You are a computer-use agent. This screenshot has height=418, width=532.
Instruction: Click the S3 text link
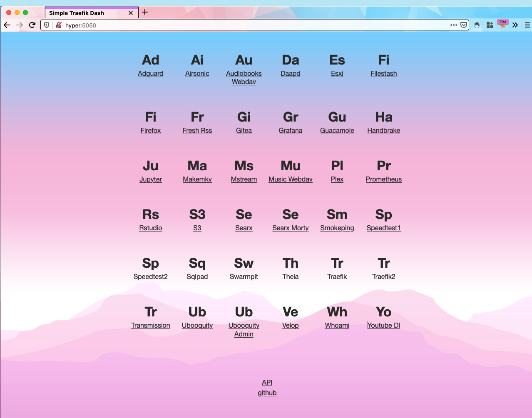pyautogui.click(x=197, y=228)
